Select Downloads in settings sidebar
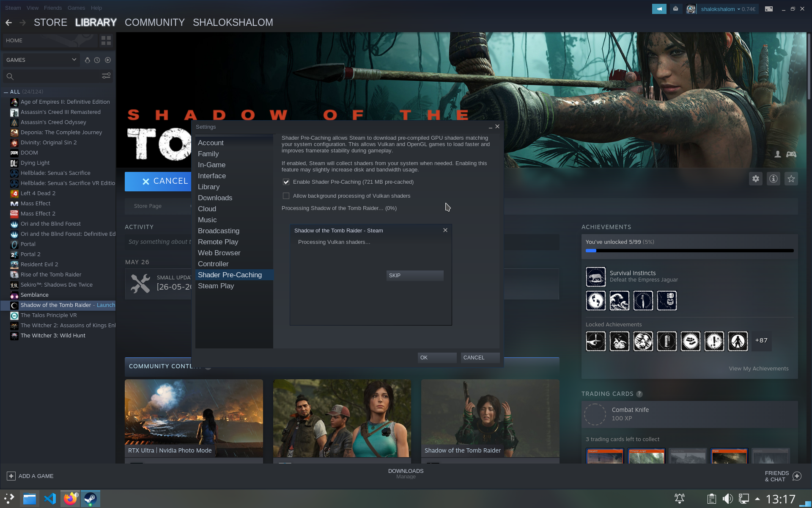This screenshot has width=812, height=508. [215, 198]
